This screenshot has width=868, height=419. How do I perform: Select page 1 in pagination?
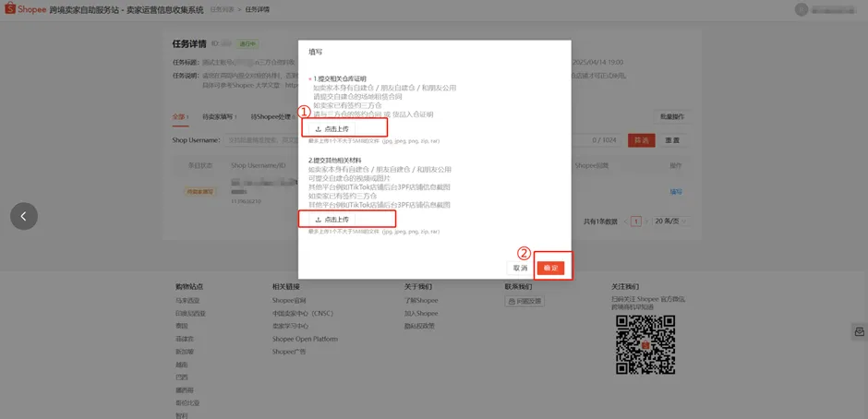(636, 221)
